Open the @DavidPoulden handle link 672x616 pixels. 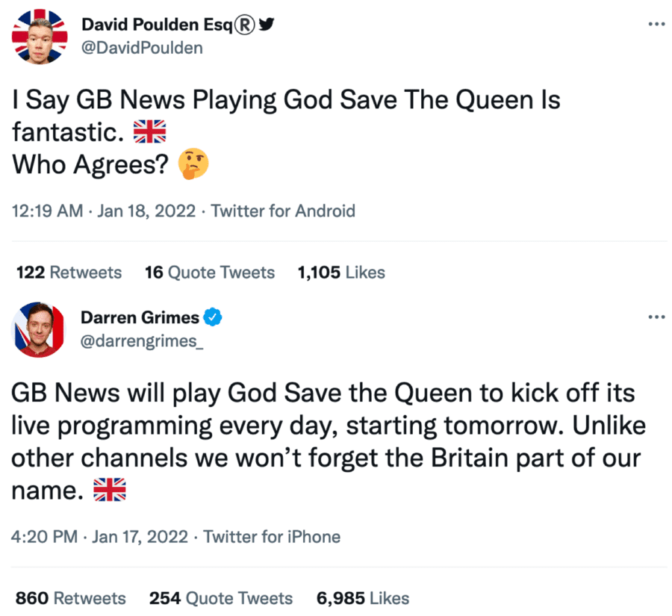point(141,48)
